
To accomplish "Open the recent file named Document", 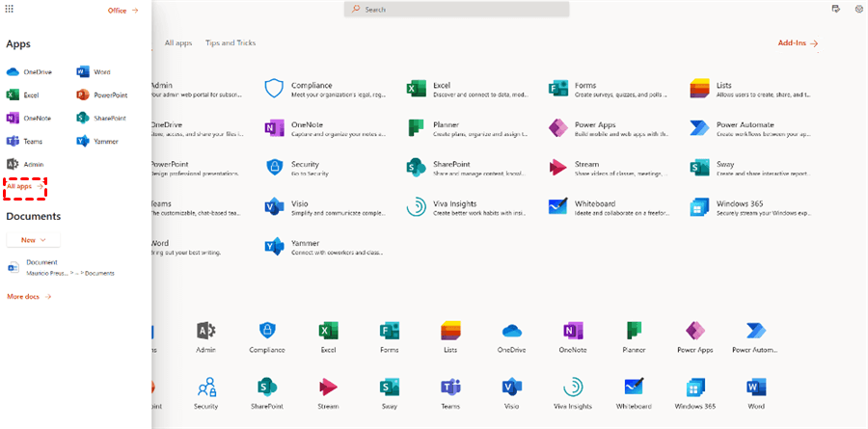I will pyautogui.click(x=61, y=268).
